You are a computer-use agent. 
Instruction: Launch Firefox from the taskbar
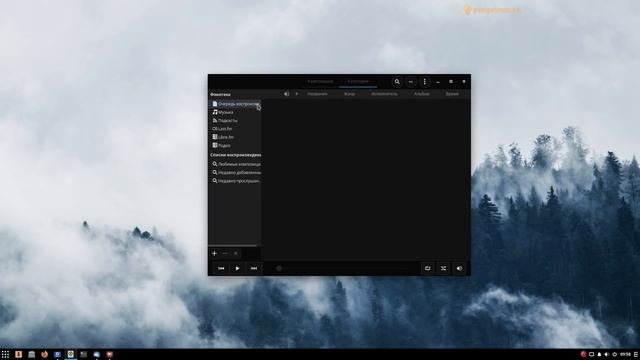pyautogui.click(x=44, y=354)
